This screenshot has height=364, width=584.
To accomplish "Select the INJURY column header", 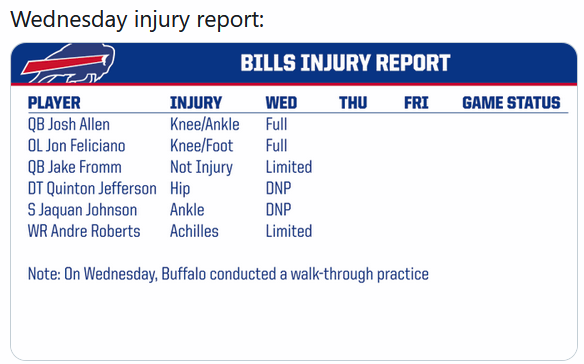I will coord(196,103).
